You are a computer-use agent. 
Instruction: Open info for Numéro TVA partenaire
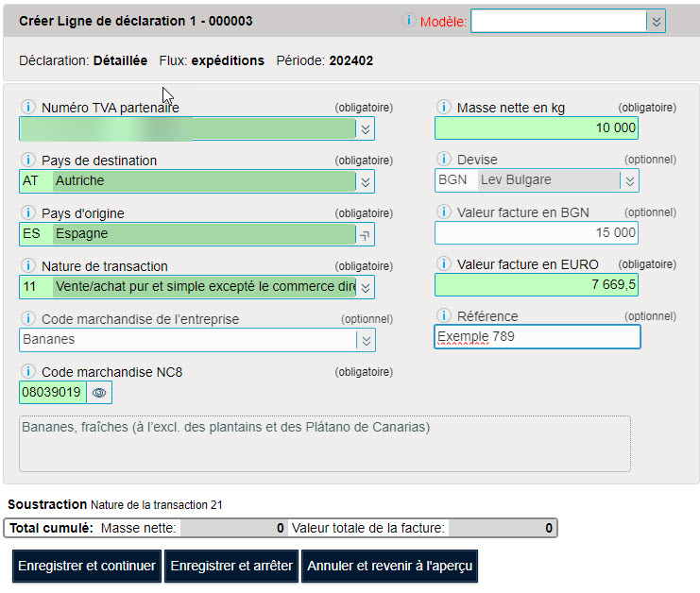(x=28, y=107)
